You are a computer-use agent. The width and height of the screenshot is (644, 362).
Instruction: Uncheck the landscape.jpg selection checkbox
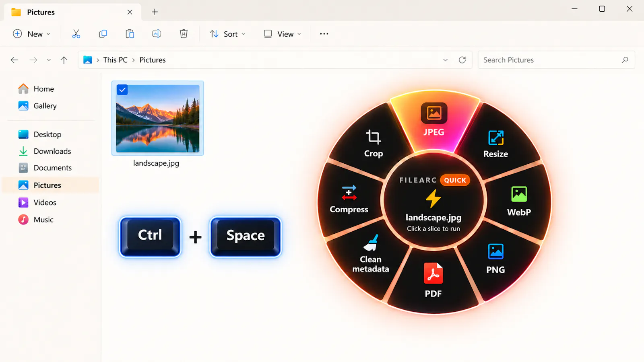tap(122, 90)
